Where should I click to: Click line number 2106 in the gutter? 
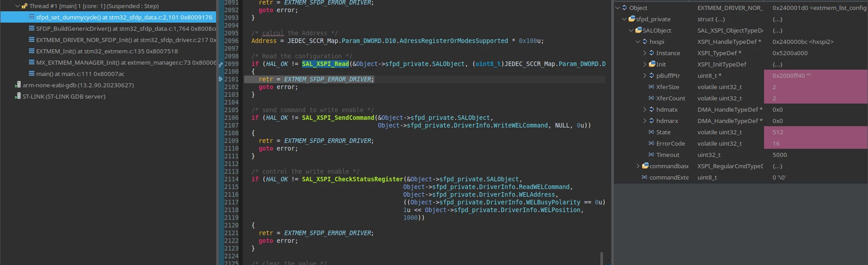coord(231,118)
